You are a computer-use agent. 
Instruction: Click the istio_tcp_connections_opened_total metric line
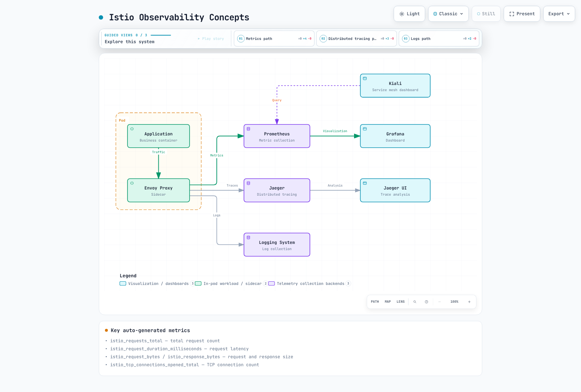point(184,365)
